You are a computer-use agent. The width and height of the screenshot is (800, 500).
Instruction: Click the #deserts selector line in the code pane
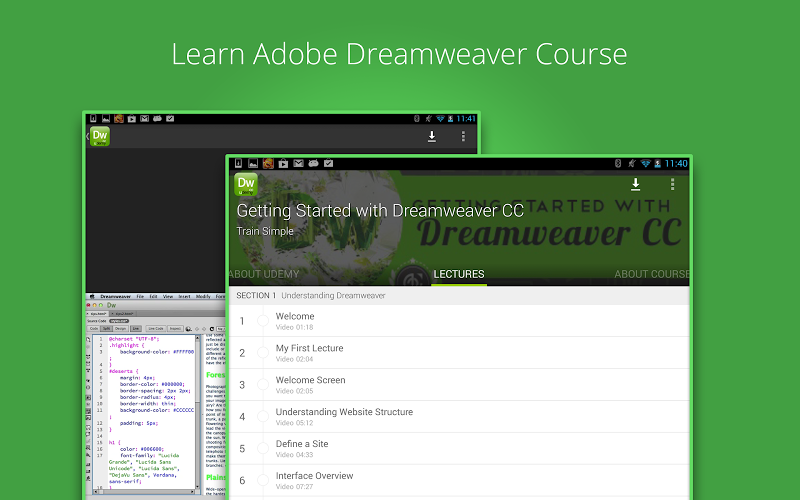[123, 371]
